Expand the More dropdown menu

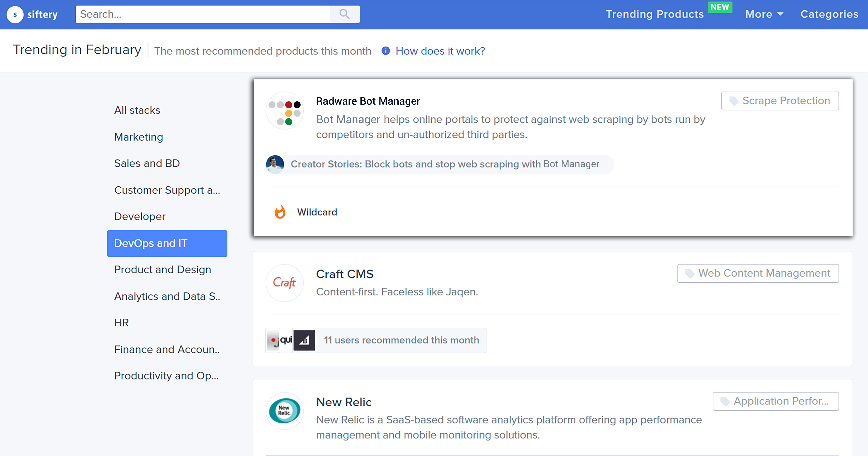[764, 14]
